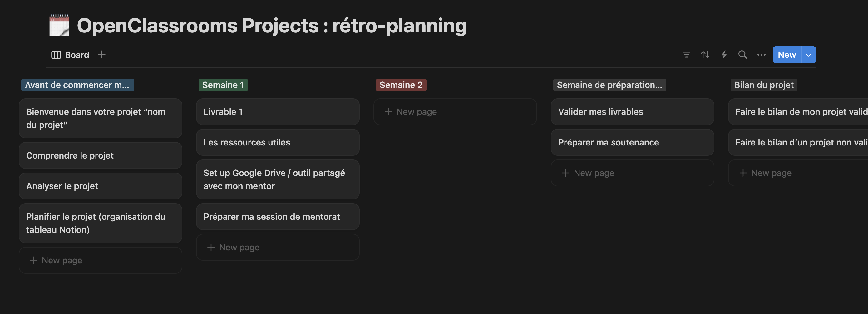The image size is (868, 314).
Task: Click the calendar page icon beside title
Action: [x=59, y=25]
